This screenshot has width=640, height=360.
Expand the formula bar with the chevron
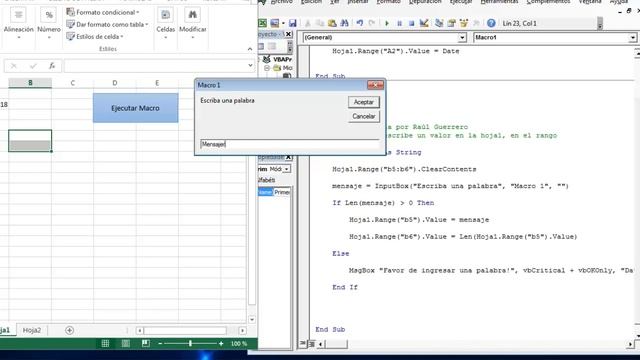pos(250,66)
